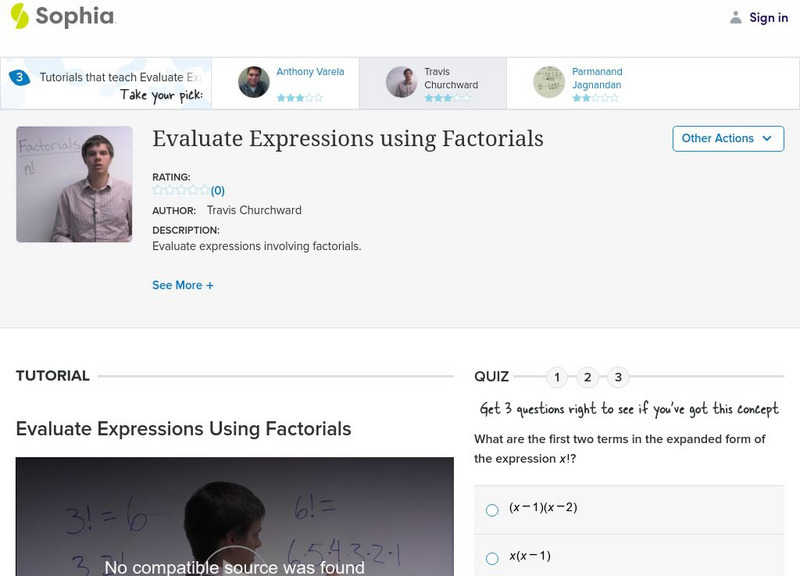The height and width of the screenshot is (576, 800).
Task: Select the x(x−1) answer option
Action: pos(492,558)
